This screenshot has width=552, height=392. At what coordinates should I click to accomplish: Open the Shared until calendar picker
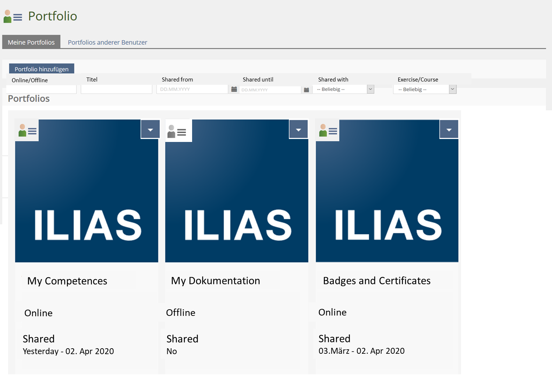pyautogui.click(x=306, y=90)
